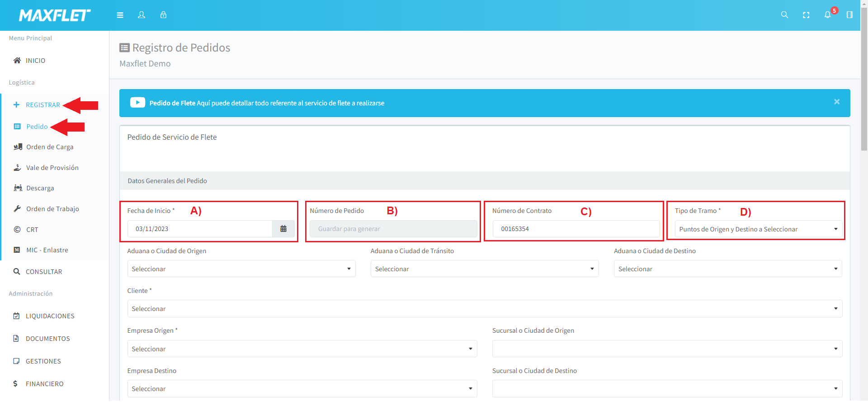
Task: Click the Número de Contrato input field
Action: pos(576,229)
